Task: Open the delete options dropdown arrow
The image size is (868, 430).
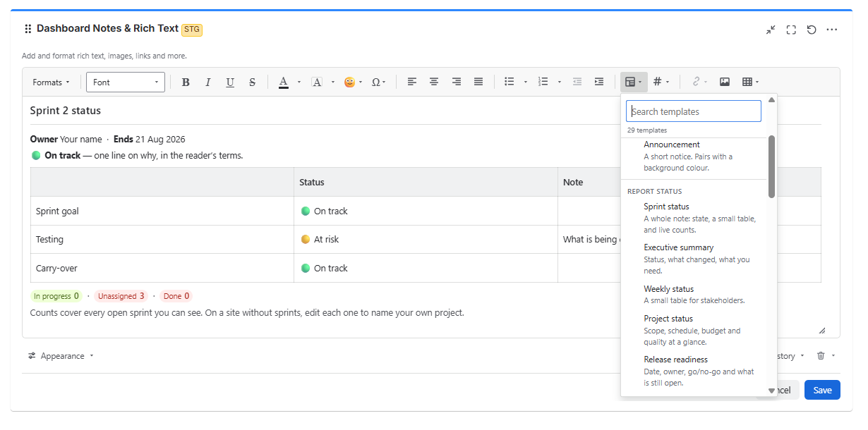Action: pos(833,356)
